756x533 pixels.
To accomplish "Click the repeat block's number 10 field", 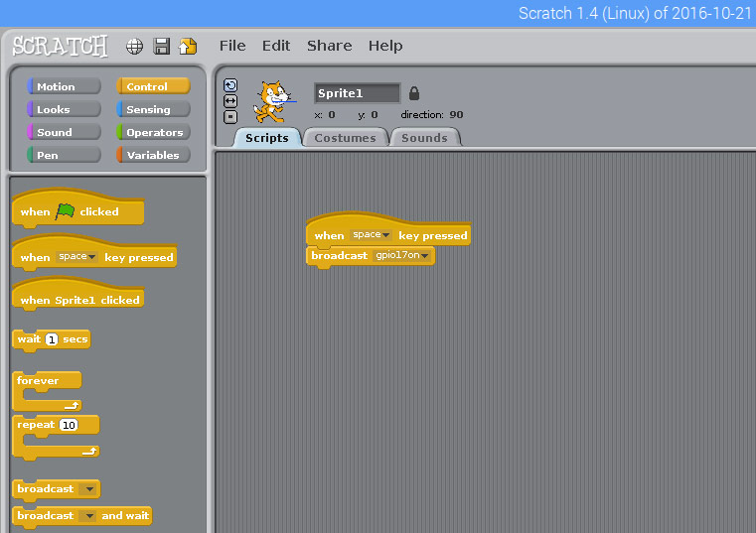I will click(69, 425).
